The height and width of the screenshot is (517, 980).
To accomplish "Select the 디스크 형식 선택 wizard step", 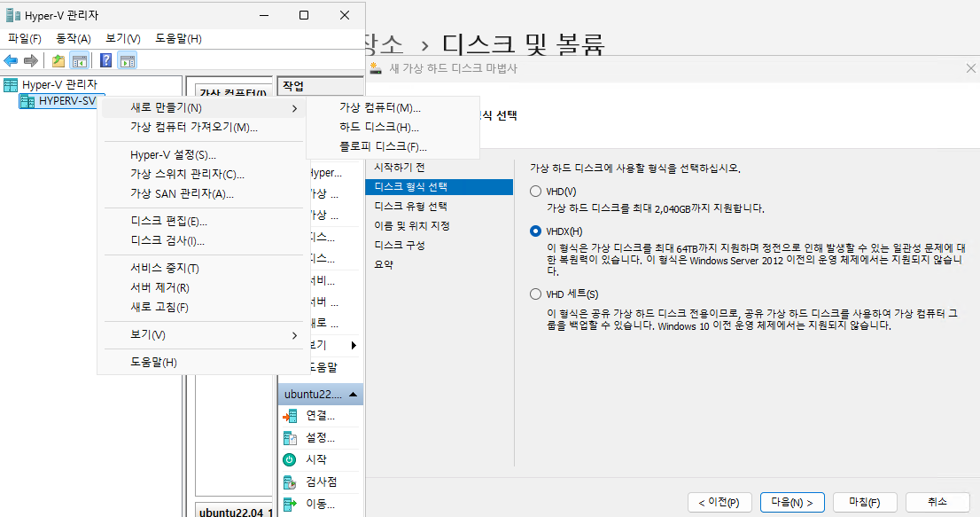I will tap(439, 187).
